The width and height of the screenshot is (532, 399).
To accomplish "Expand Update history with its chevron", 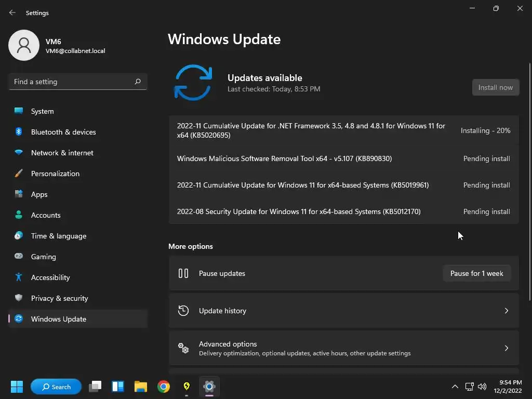I will point(506,311).
